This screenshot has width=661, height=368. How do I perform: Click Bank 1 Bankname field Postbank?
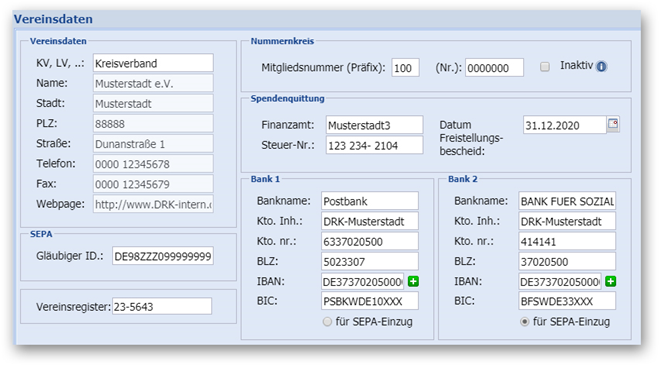[370, 201]
